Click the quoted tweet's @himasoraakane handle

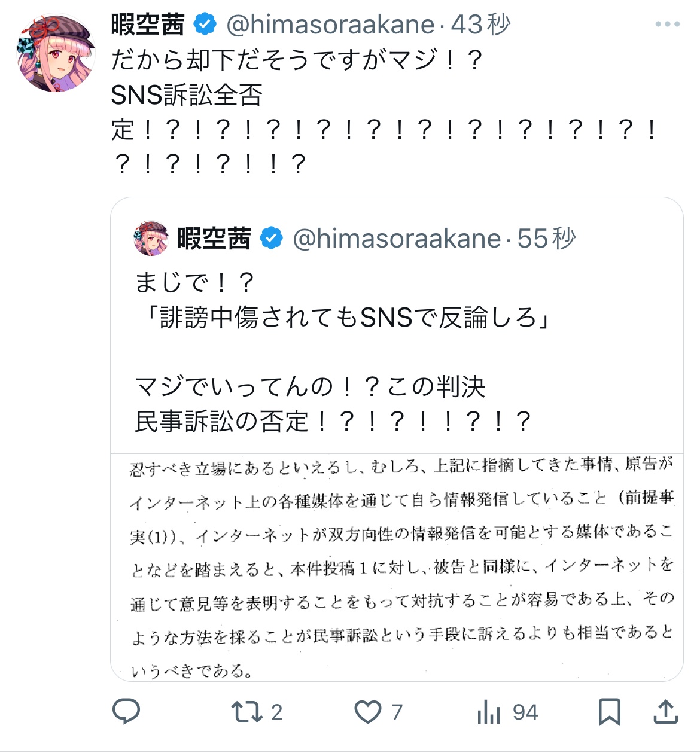(x=397, y=238)
